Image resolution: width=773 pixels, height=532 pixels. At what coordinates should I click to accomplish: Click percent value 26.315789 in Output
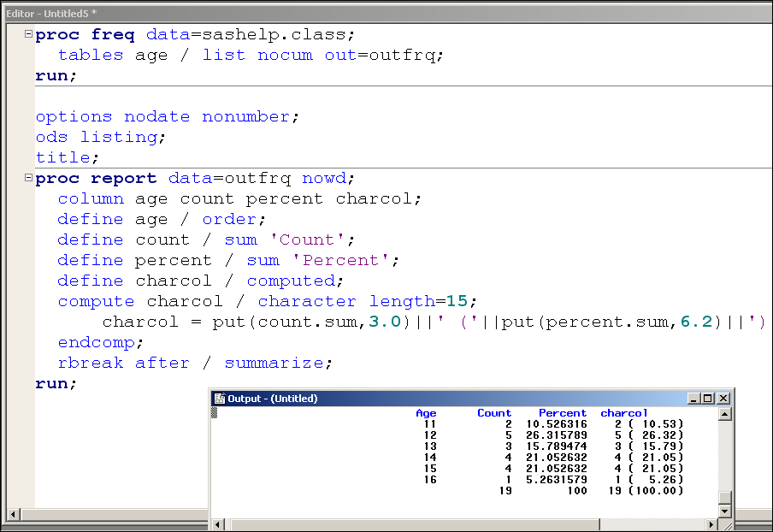557,435
